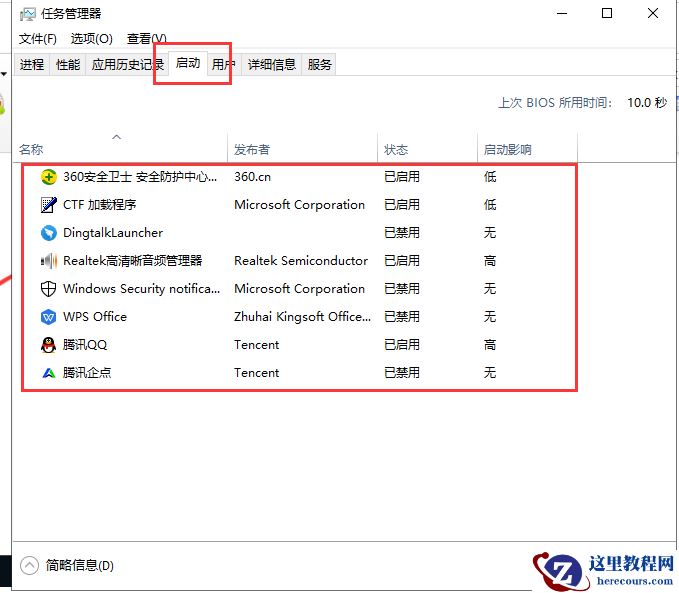Click 高 startup impact of 腾讯QQ
Viewport: 679px width, 593px height.
pyautogui.click(x=490, y=345)
